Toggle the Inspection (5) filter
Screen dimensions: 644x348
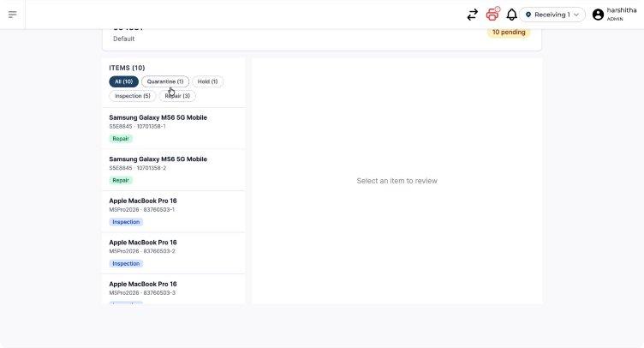pos(132,96)
